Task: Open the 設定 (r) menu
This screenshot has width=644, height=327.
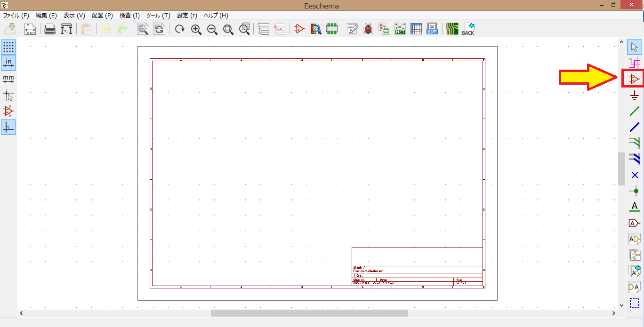Action: (187, 16)
